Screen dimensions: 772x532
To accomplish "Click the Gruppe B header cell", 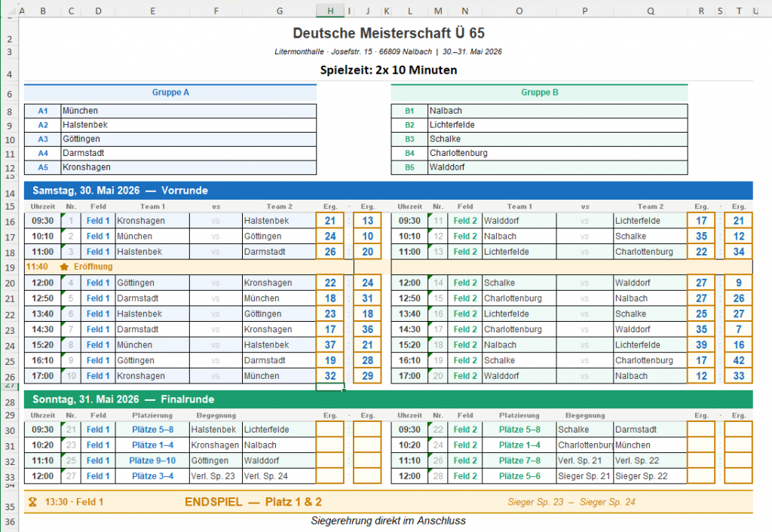I will [539, 92].
